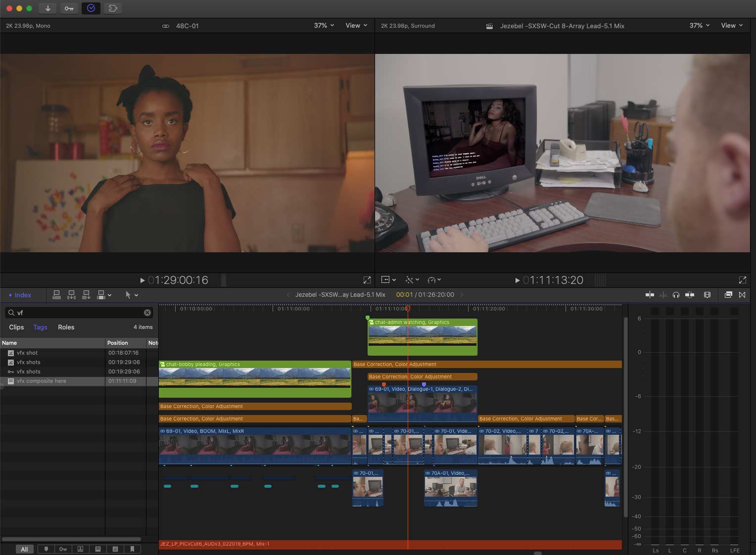The height and width of the screenshot is (555, 756).
Task: Enter full screen in left viewer
Action: (367, 280)
